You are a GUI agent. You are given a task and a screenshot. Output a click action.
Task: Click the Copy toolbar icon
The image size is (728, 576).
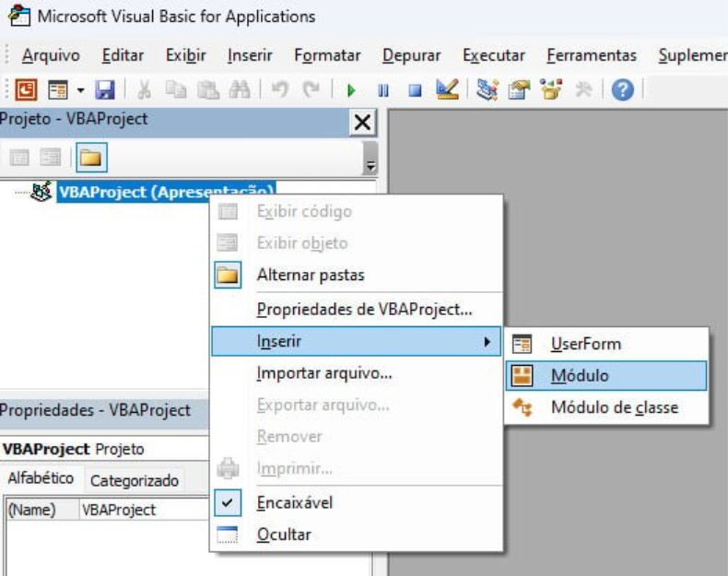(x=176, y=89)
